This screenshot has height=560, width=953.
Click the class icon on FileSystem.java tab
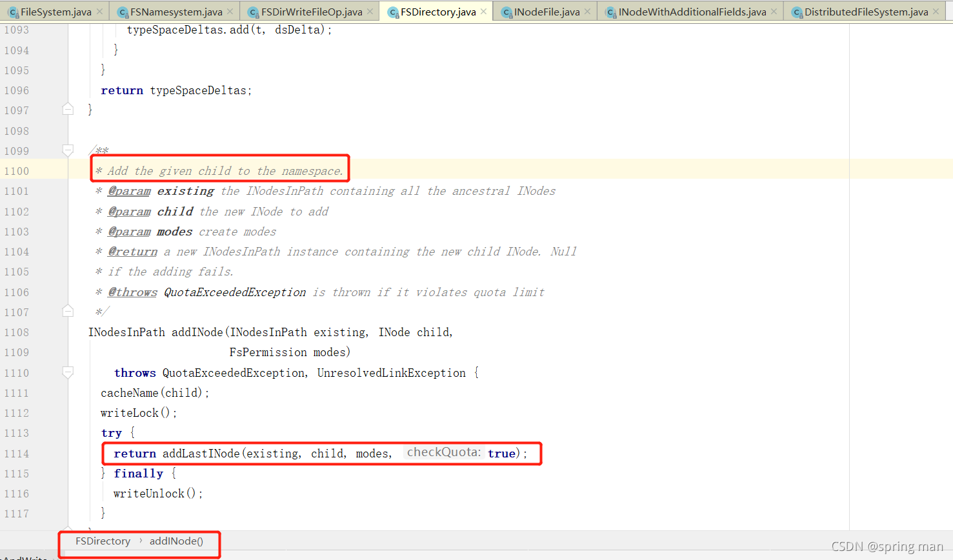(x=13, y=12)
